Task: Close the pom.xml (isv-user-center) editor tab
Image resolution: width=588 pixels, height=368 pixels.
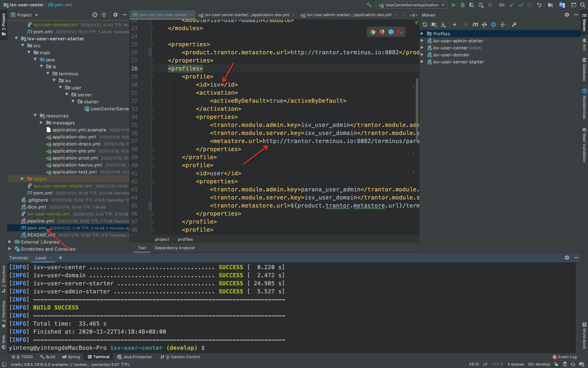Action: 191,15
